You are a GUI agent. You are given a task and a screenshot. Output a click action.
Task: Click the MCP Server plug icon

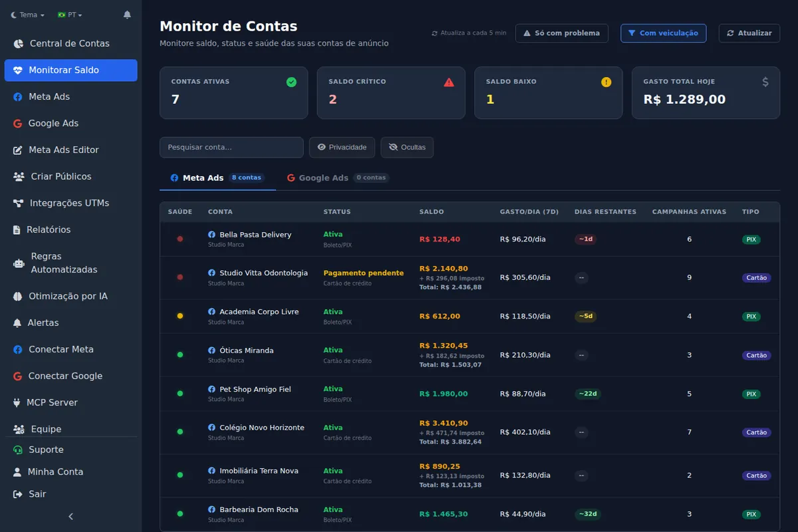coord(17,402)
